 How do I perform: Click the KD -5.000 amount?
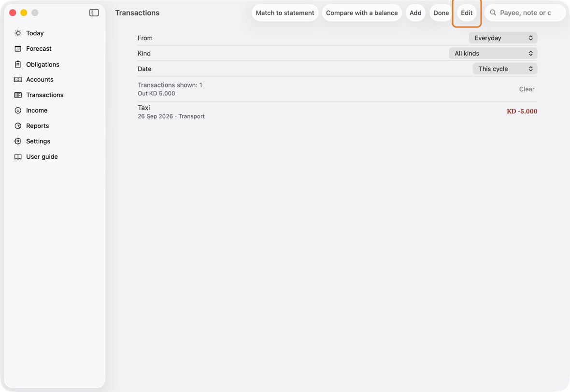coord(522,111)
